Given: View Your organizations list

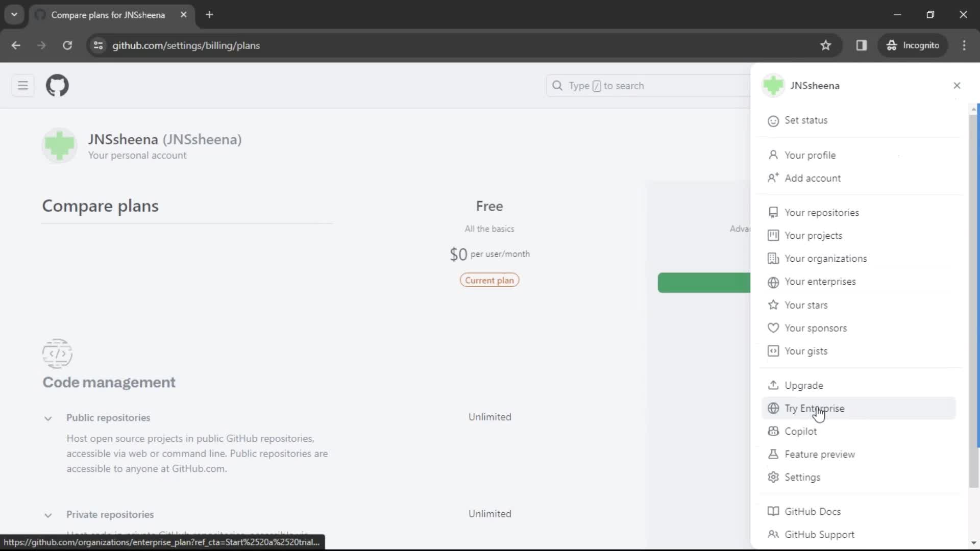Looking at the screenshot, I should click(825, 258).
